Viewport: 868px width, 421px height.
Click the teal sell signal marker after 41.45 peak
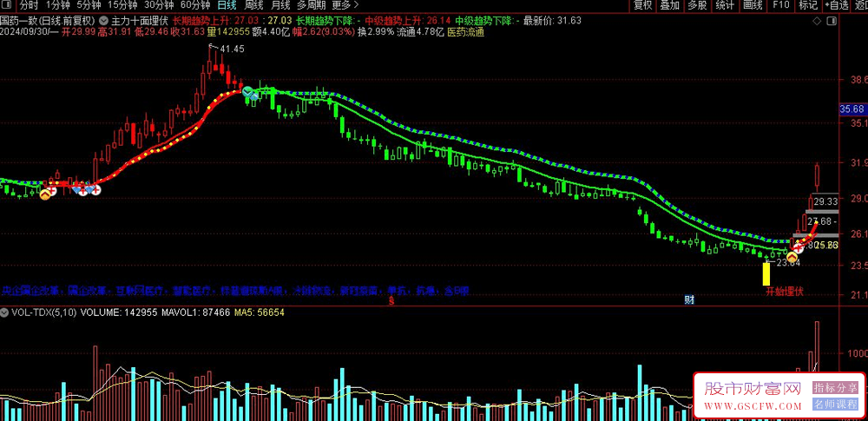(248, 91)
